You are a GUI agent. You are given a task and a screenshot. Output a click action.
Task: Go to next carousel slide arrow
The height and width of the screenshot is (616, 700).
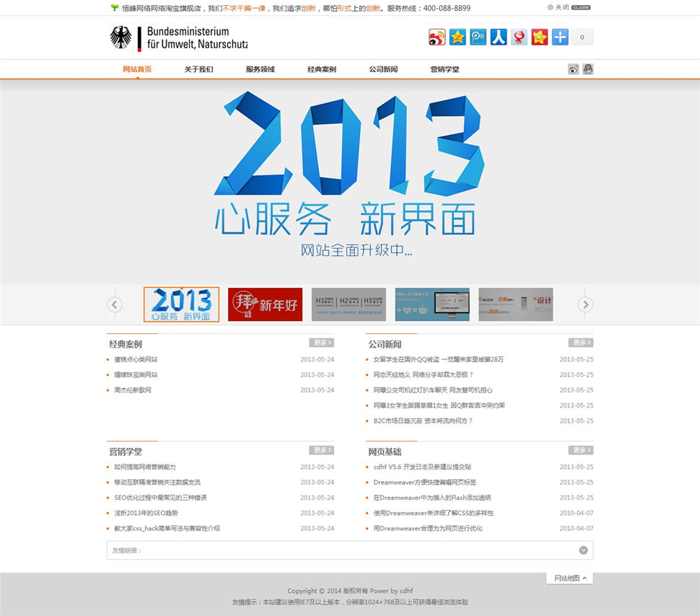585,304
